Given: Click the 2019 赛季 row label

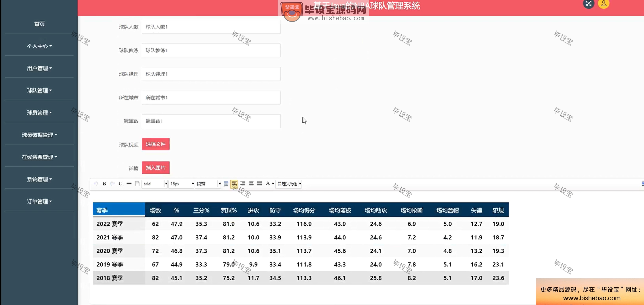Looking at the screenshot, I should point(110,264).
